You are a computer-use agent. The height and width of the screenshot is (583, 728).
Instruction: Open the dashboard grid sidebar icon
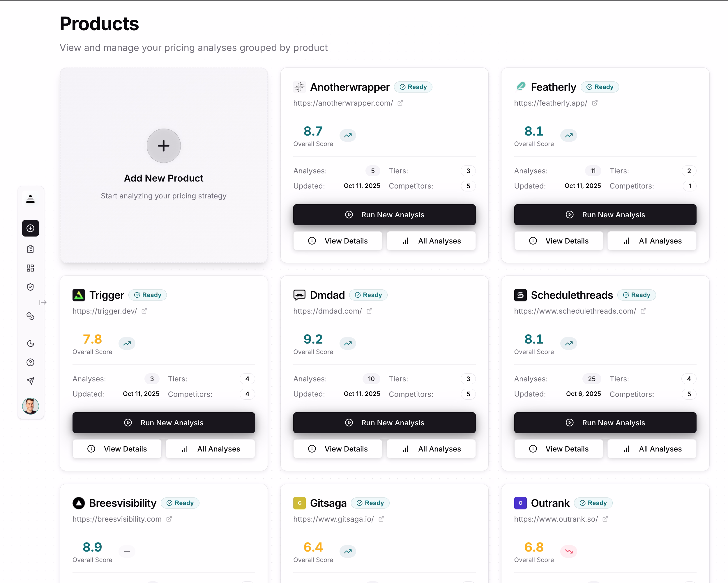(30, 268)
